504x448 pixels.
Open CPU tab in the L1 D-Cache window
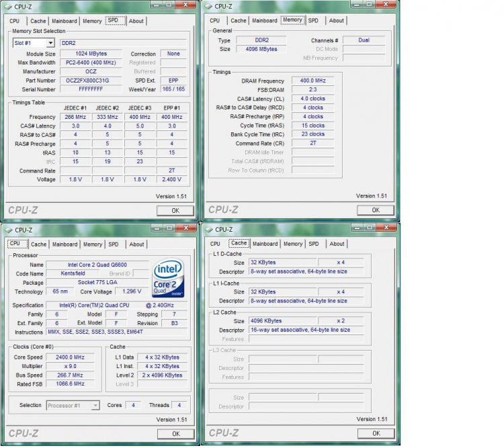pos(215,244)
